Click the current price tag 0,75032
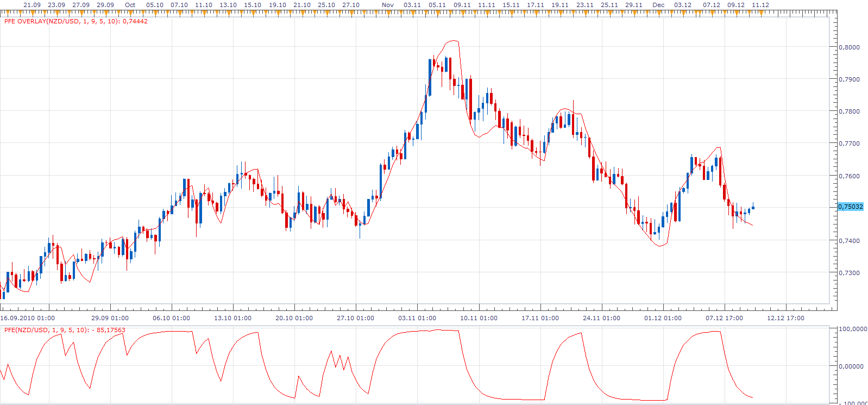This screenshot has height=405, width=868. click(851, 207)
